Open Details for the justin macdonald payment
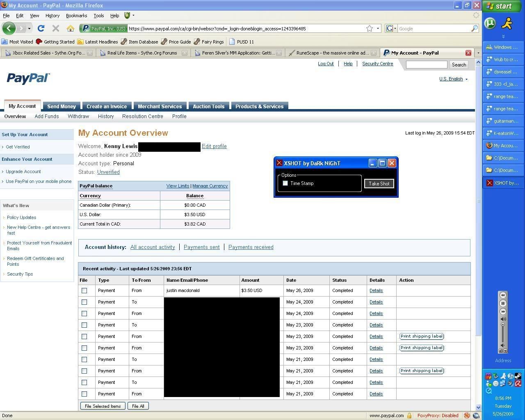Image resolution: width=525 pixels, height=420 pixels. point(376,290)
